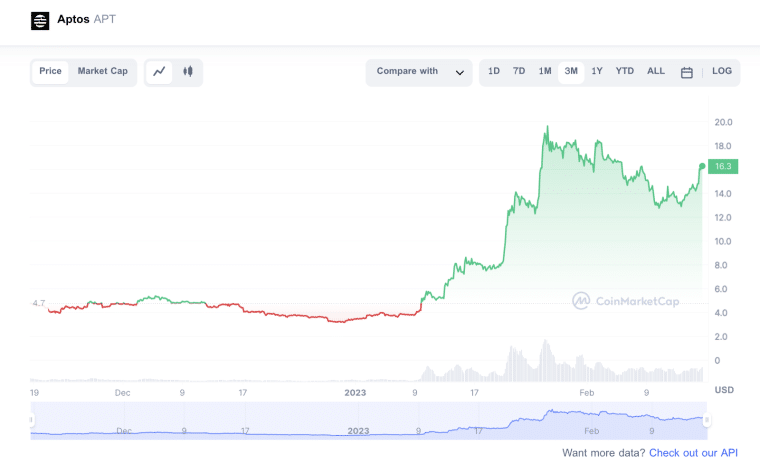Click the Aptos logo icon
Viewport: 760px width, 473px height.
tap(40, 21)
